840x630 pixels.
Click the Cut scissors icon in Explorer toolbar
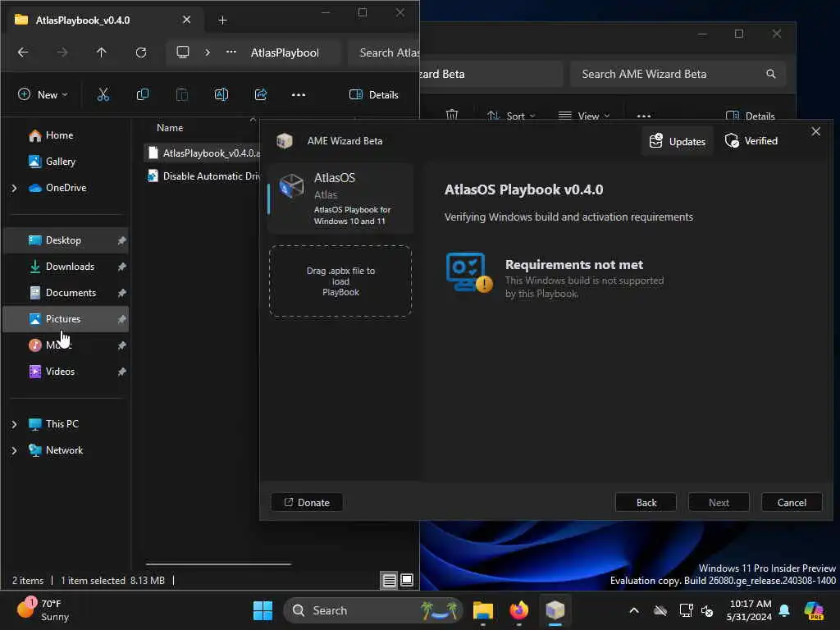[x=103, y=95]
